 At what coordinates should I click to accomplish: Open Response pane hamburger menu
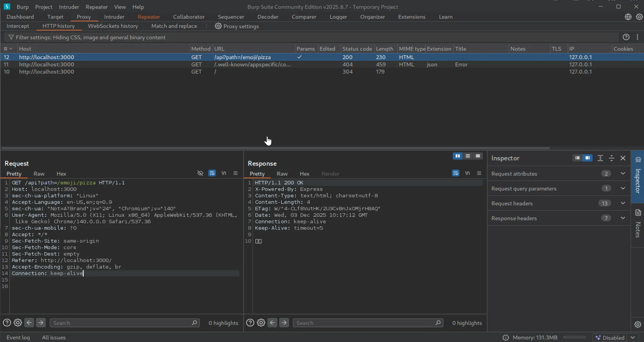coord(479,173)
